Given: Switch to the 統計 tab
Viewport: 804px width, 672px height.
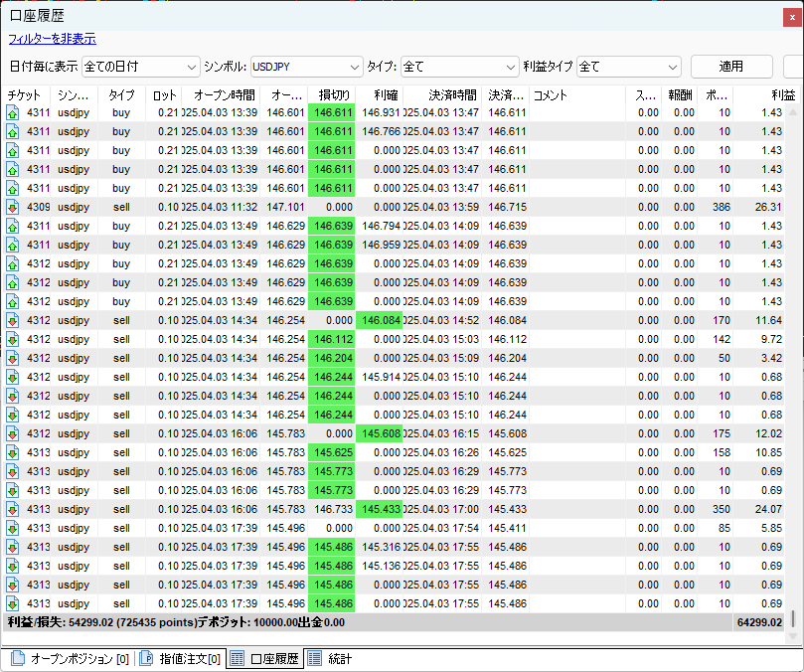Looking at the screenshot, I should (330, 659).
